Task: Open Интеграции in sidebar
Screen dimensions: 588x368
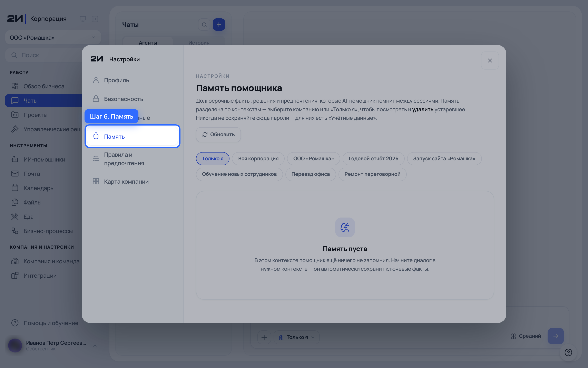Action: tap(44, 276)
